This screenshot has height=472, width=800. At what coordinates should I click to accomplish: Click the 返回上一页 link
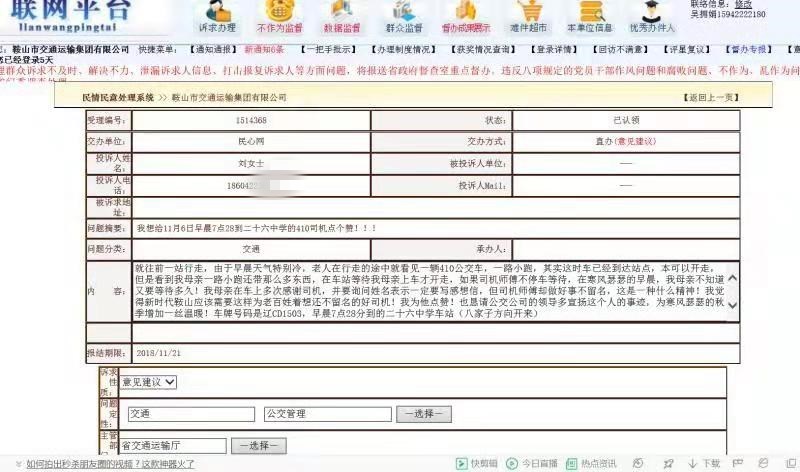point(710,98)
